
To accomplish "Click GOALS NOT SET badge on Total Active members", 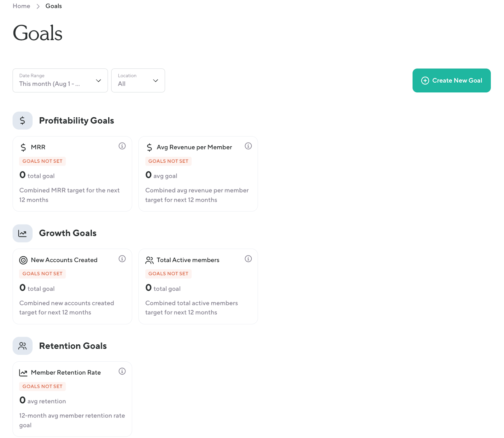I will tap(168, 274).
